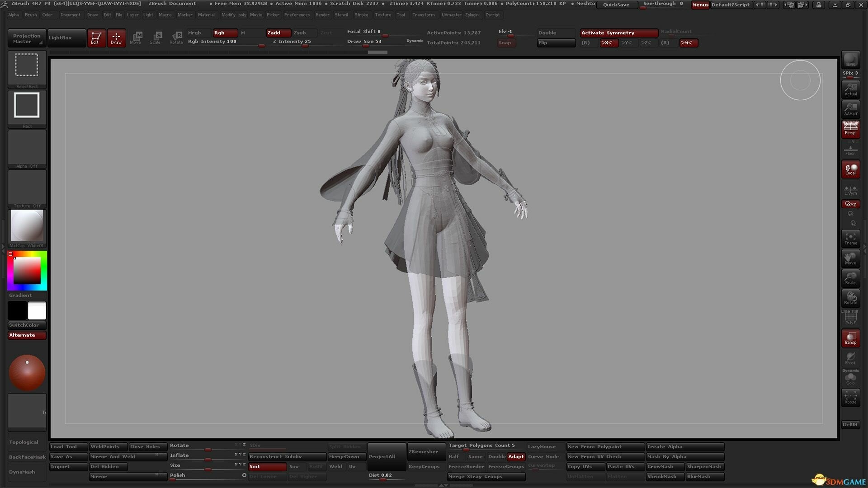Image resolution: width=868 pixels, height=488 pixels.
Task: Select the white main color swatch
Action: coord(37,311)
